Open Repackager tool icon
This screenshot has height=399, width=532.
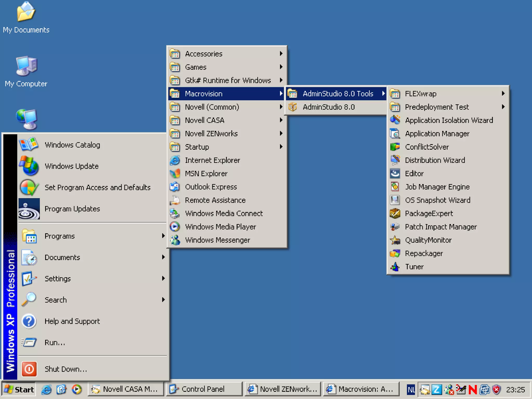point(395,253)
